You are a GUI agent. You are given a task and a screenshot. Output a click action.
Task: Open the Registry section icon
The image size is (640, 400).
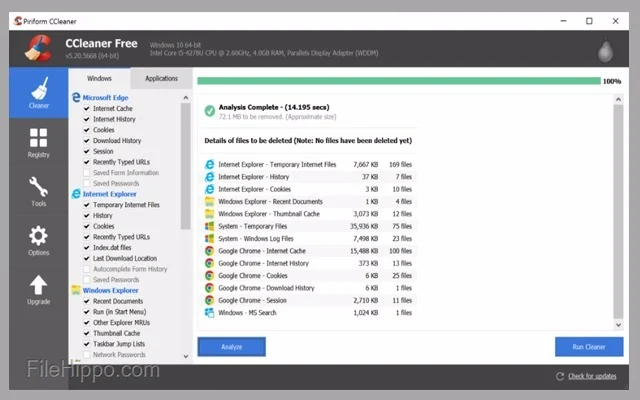pos(38,138)
